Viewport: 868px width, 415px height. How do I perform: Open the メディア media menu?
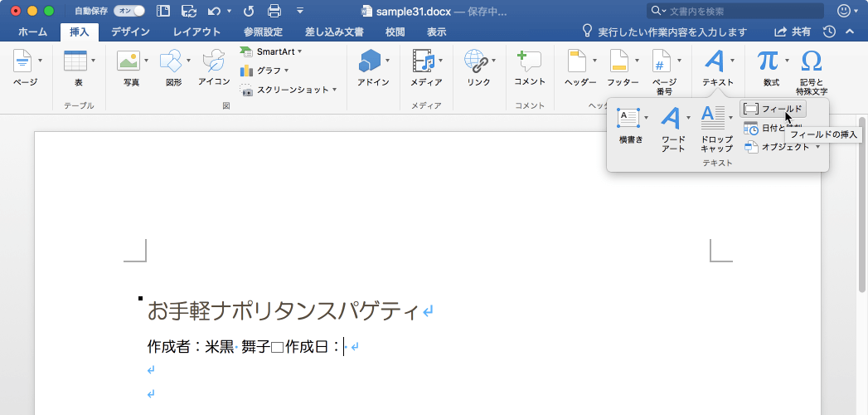[425, 68]
